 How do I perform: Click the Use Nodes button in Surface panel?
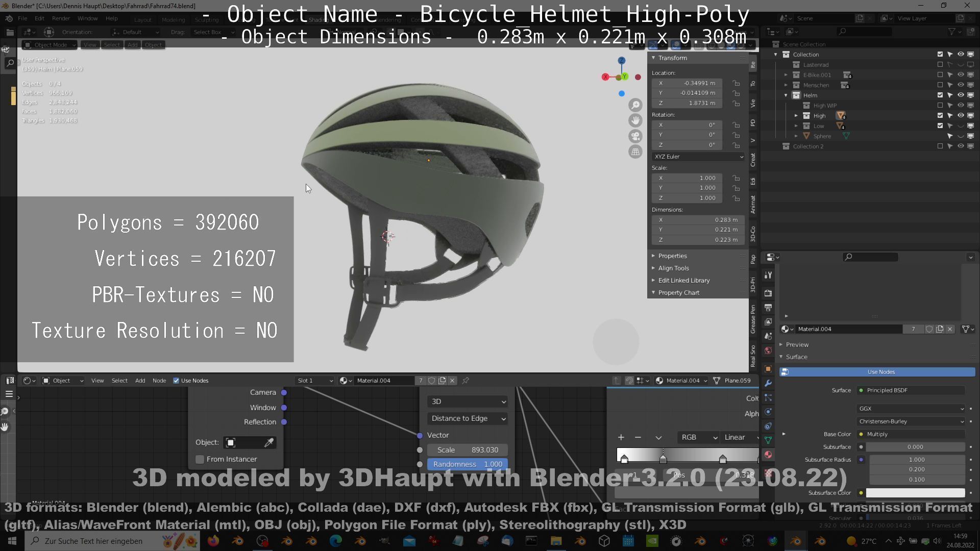878,372
